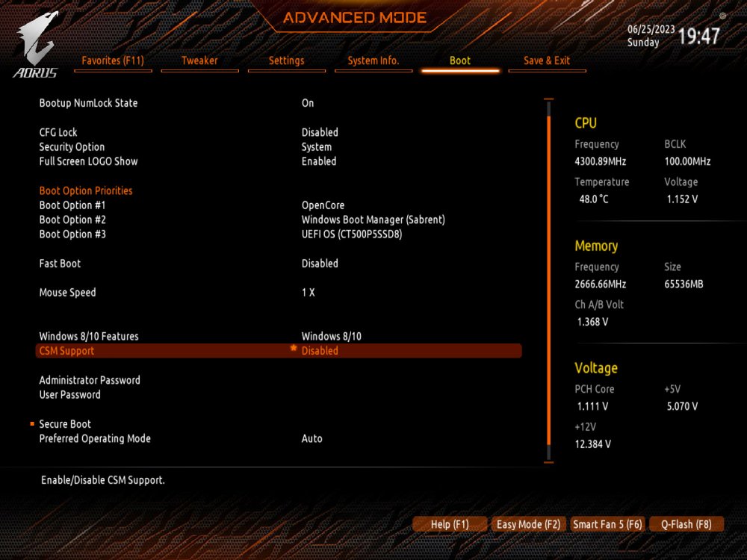Click the small gear icon near the clock
This screenshot has width=747, height=560.
click(722, 16)
